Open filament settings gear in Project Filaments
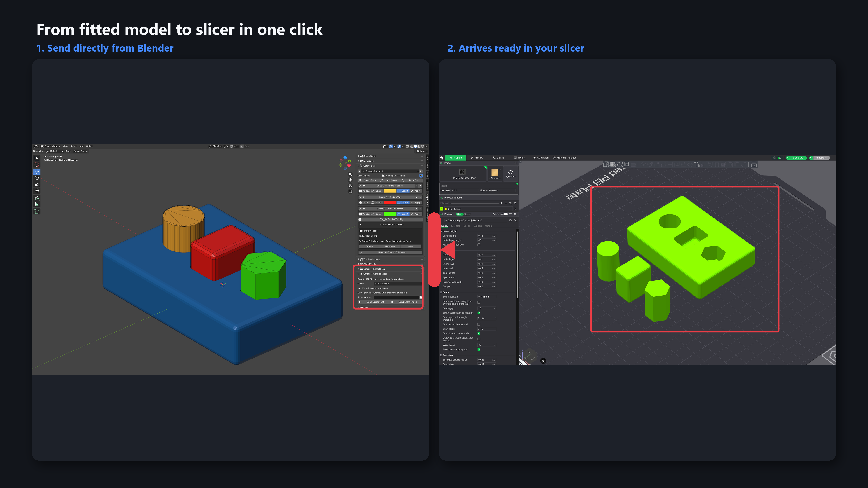This screenshot has width=868, height=488. [x=515, y=203]
